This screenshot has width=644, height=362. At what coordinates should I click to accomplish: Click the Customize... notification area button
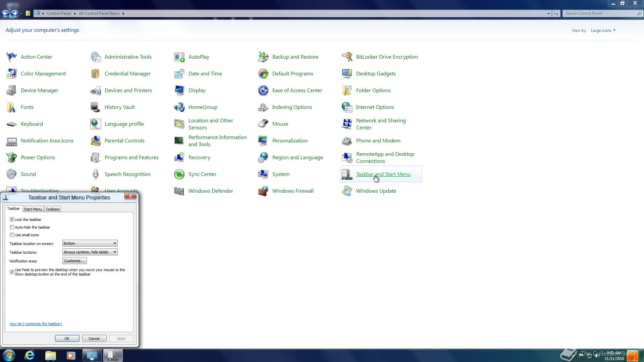coord(74,261)
